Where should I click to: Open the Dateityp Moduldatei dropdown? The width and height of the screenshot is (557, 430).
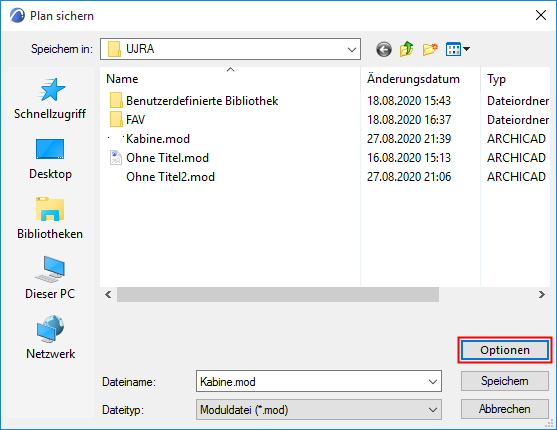click(319, 410)
